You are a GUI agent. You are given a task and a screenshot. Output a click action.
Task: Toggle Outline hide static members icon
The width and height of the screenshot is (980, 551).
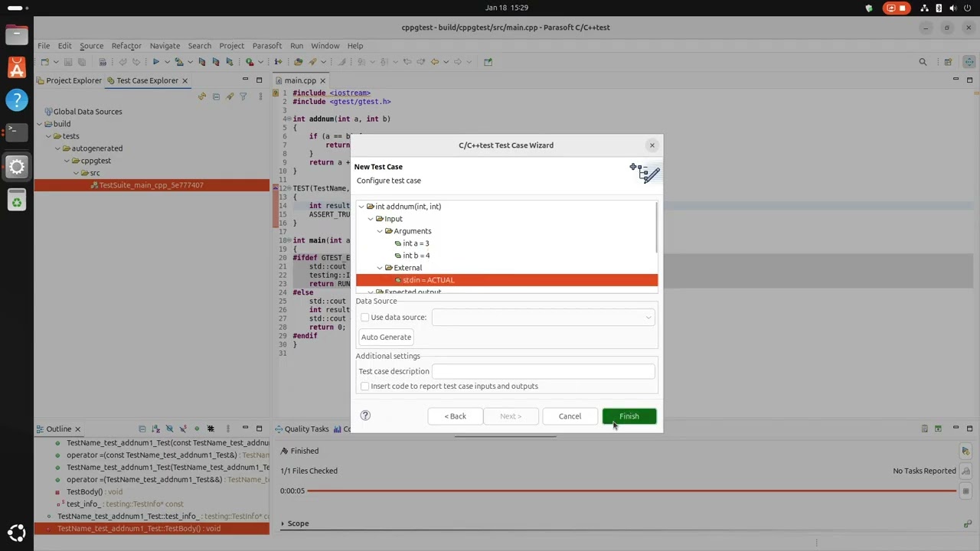click(x=183, y=429)
